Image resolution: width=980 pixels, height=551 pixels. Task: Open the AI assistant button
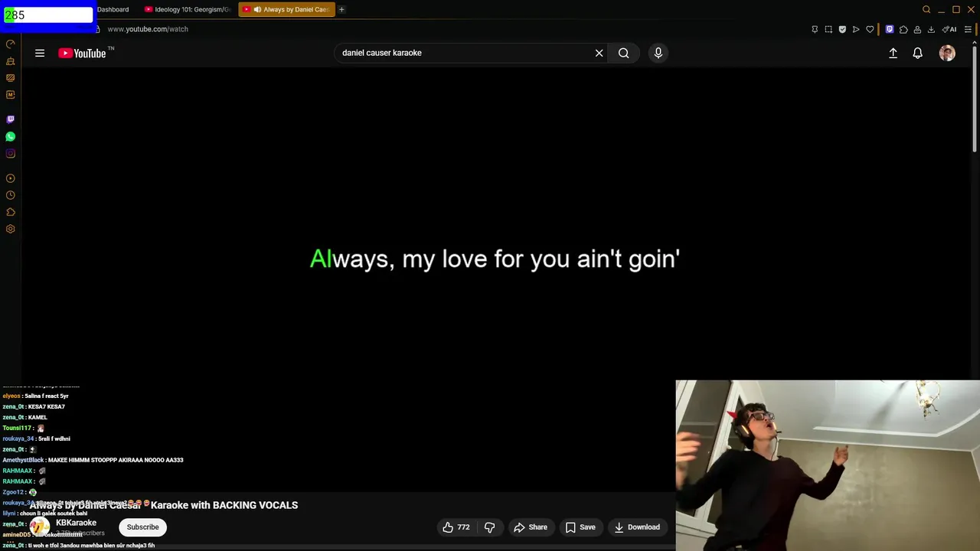[x=949, y=29]
